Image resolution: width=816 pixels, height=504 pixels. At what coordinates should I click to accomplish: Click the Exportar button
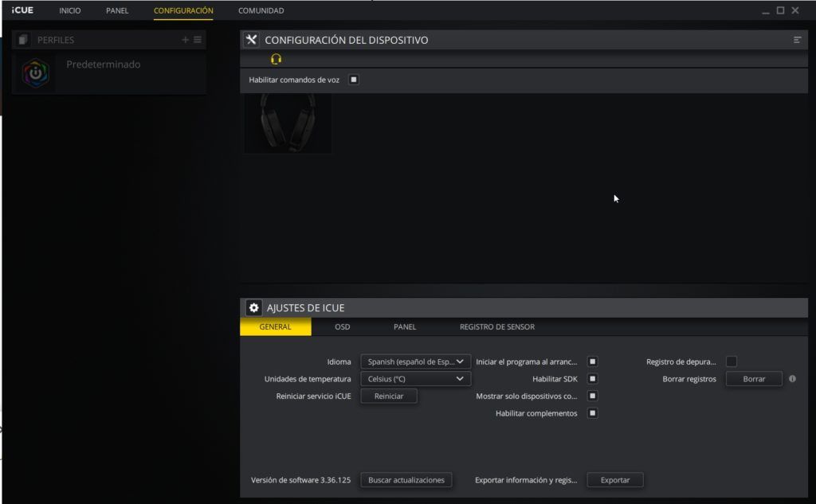[615, 479]
